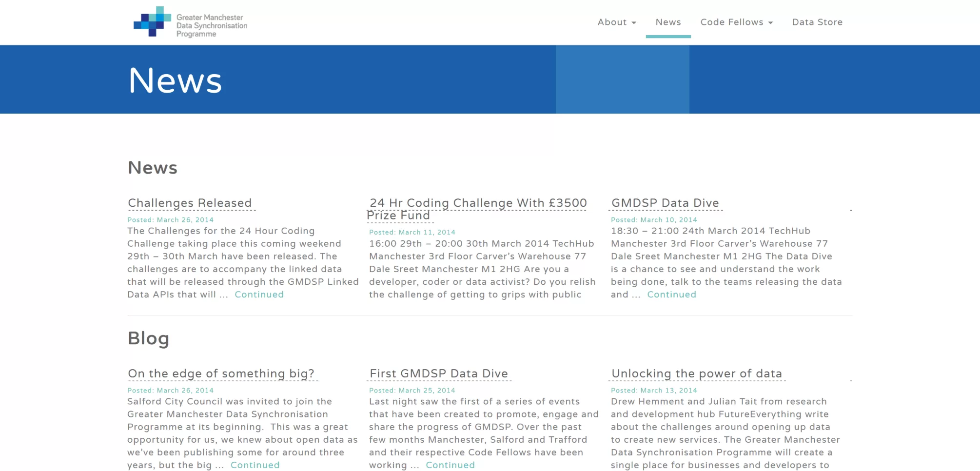980x471 pixels.
Task: Open the Challenges Released article
Action: click(x=190, y=203)
